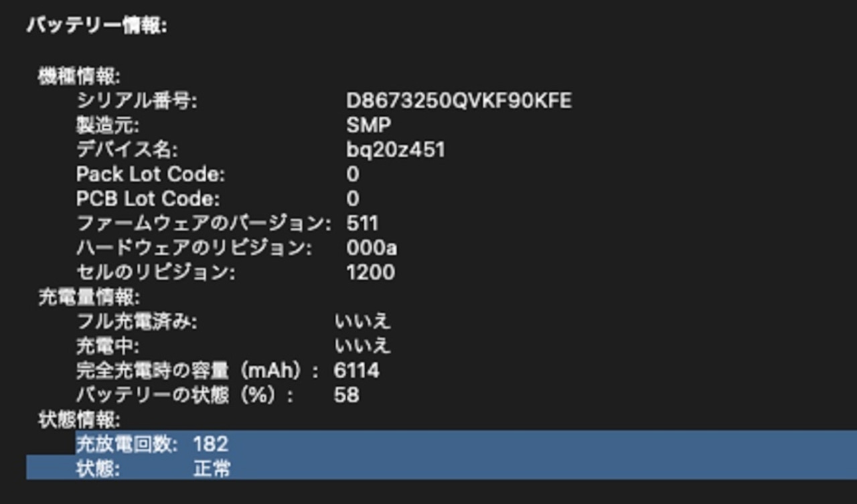The height and width of the screenshot is (504, 857).
Task: Select the 充電中 value いいえ
Action: pyautogui.click(x=362, y=346)
